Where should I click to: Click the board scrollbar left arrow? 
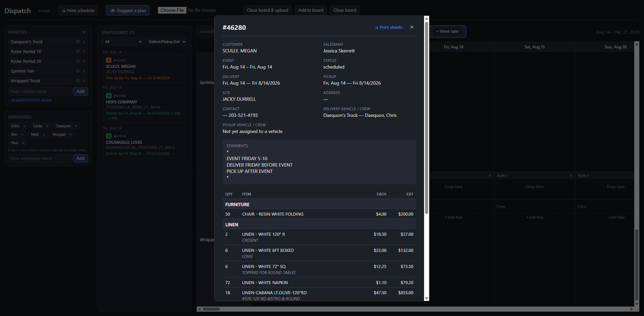[x=199, y=309]
